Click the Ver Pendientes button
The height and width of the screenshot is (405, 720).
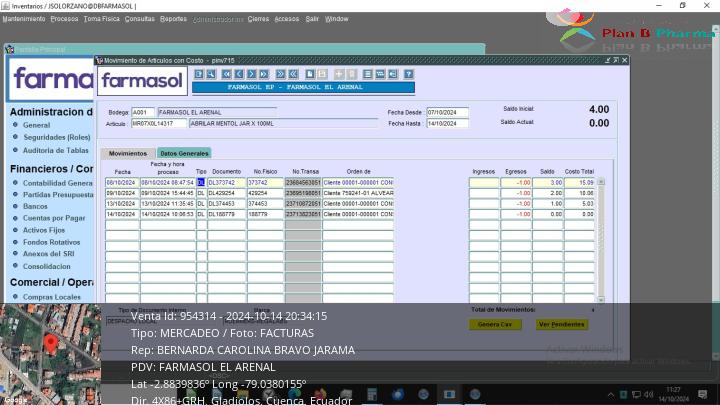click(562, 324)
